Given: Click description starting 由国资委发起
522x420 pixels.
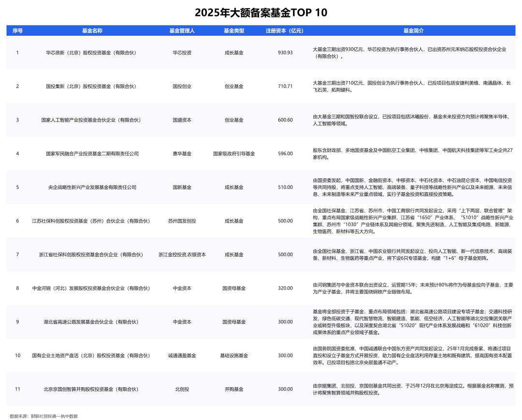Looking at the screenshot, I should [x=412, y=187].
